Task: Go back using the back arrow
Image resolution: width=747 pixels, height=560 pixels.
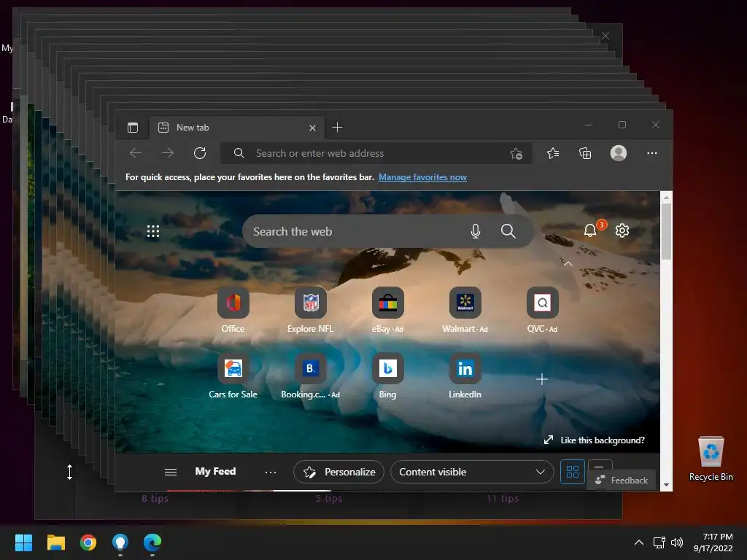Action: point(136,153)
